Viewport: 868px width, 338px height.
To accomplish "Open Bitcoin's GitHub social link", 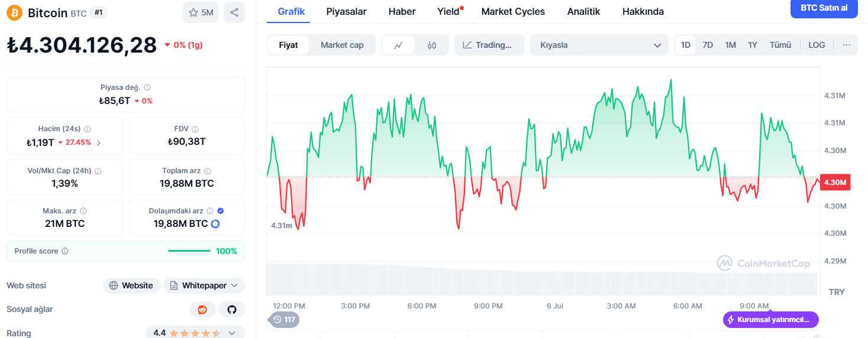I will (x=231, y=310).
